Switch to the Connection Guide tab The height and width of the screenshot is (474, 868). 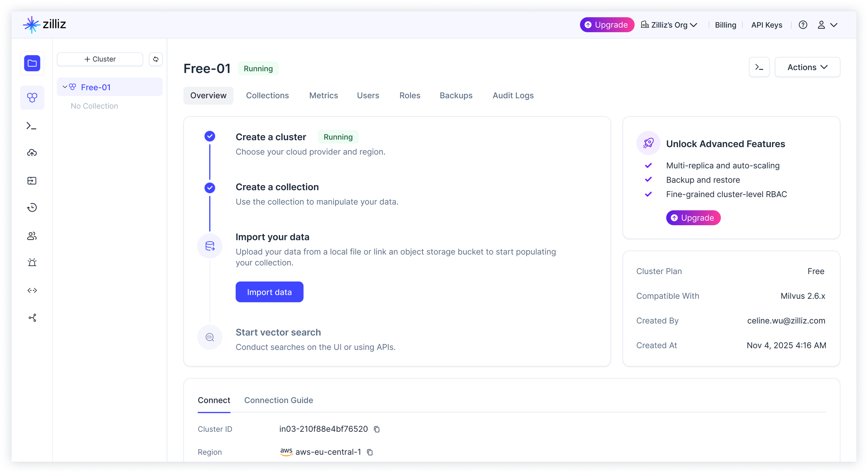(x=278, y=400)
